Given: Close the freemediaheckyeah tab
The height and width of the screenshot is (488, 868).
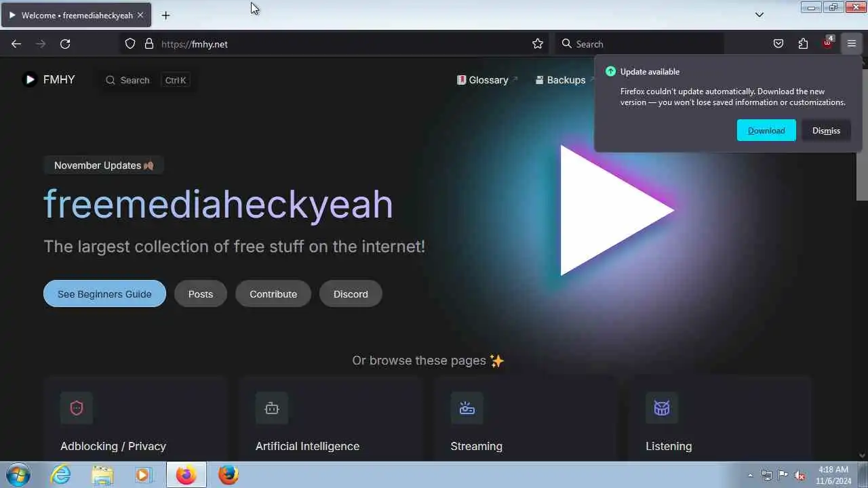Looking at the screenshot, I should tap(140, 15).
